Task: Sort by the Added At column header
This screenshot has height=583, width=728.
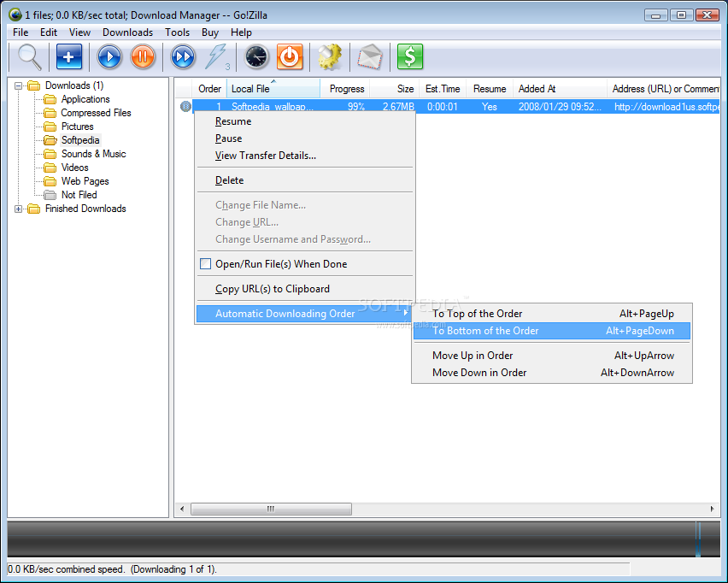Action: tap(560, 89)
